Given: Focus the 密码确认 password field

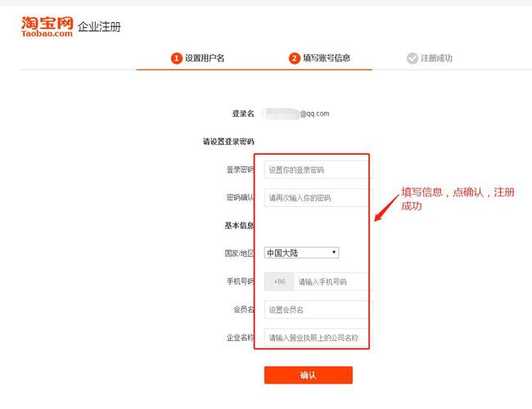Looking at the screenshot, I should coord(318,198).
